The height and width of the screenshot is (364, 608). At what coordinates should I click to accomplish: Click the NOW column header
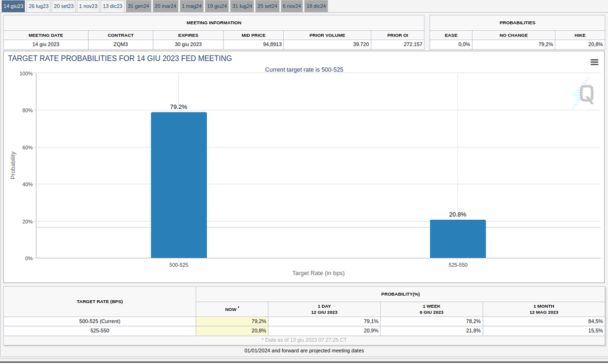[x=232, y=309]
